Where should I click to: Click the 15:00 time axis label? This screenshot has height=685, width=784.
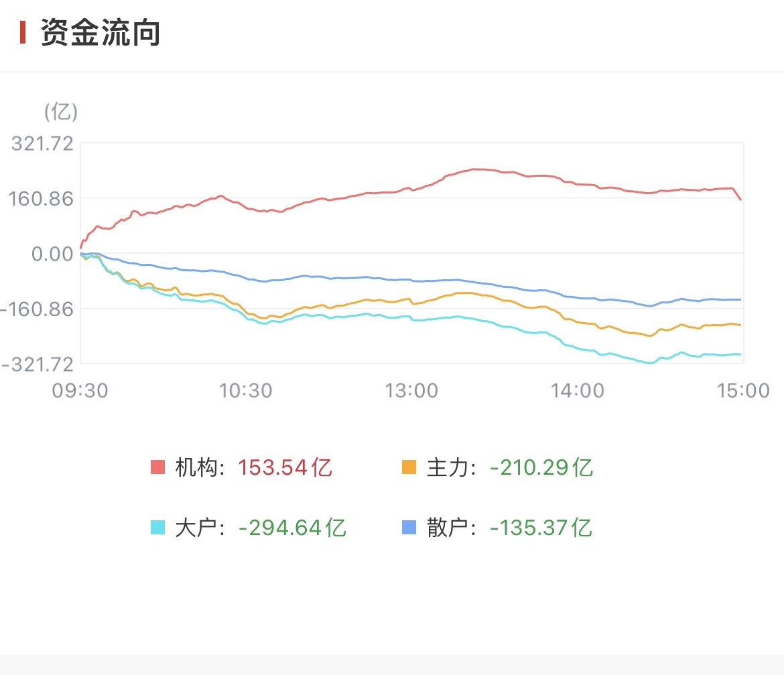pyautogui.click(x=742, y=389)
